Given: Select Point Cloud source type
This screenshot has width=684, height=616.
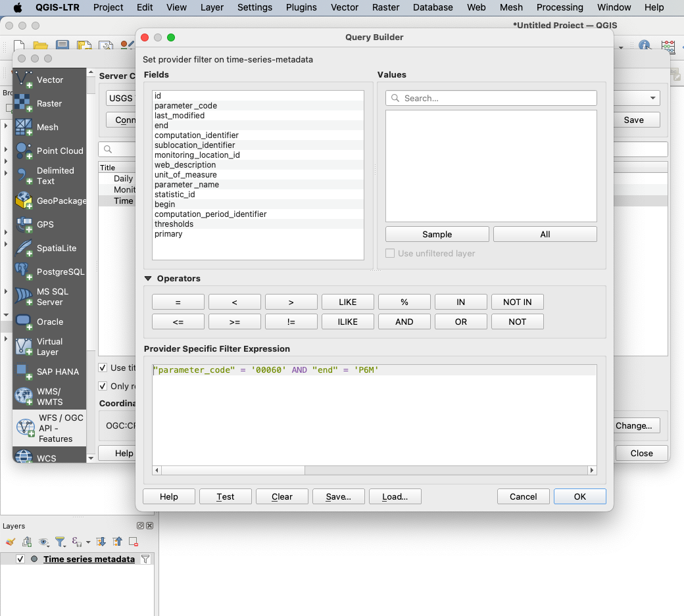Looking at the screenshot, I should (49, 151).
